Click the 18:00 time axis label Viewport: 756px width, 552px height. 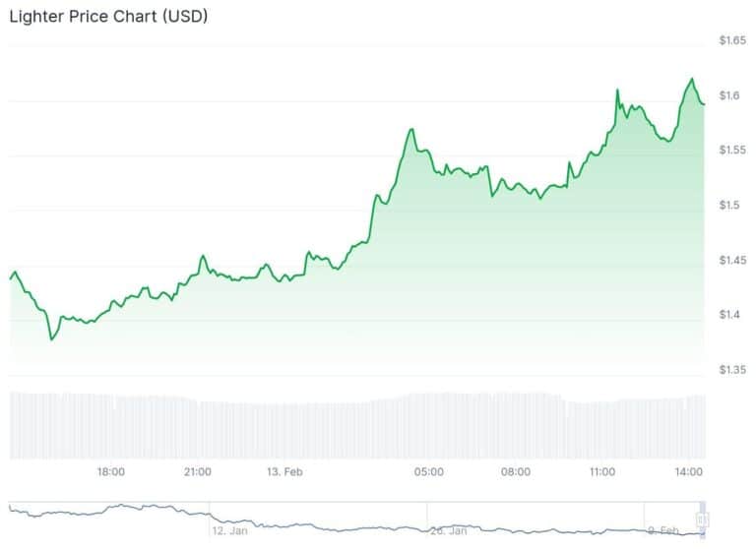pos(110,472)
